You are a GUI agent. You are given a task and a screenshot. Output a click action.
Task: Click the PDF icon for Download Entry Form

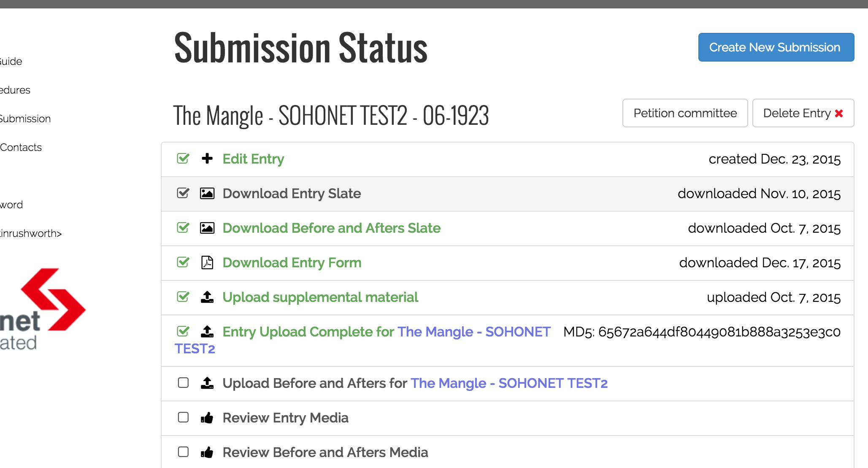coord(207,262)
